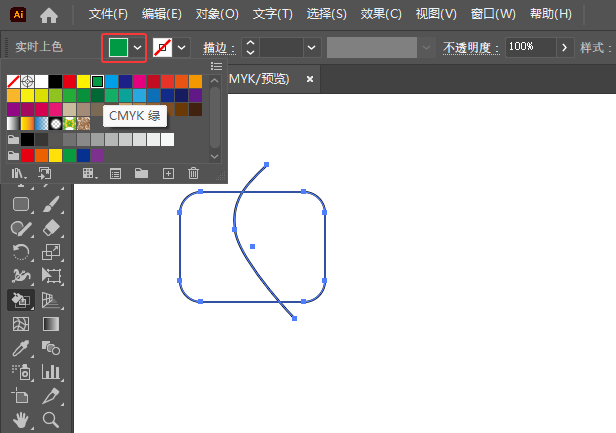Click the swatches scroll up arrow
This screenshot has width=616, height=433.
[x=214, y=81]
